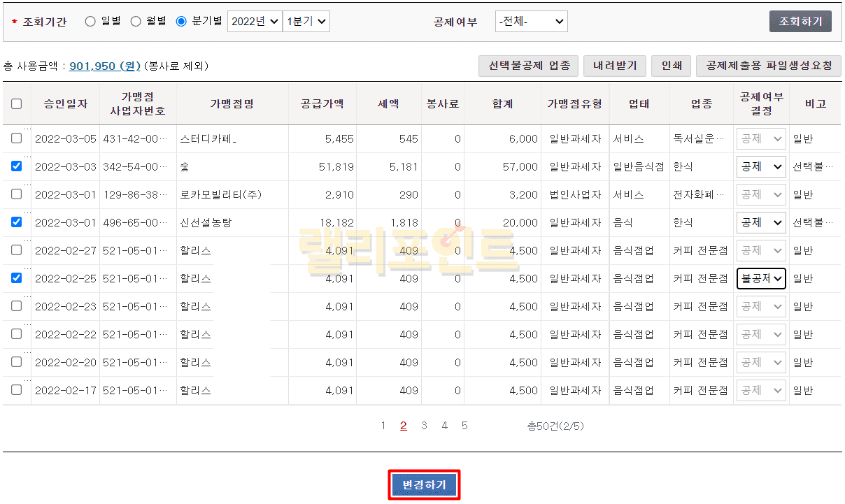Open the 불공제 dropdown for 2022-02-25 row

pos(761,278)
